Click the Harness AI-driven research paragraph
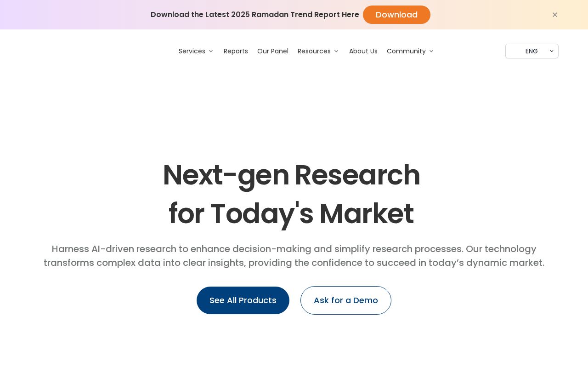This screenshot has height=368, width=588. [294, 256]
